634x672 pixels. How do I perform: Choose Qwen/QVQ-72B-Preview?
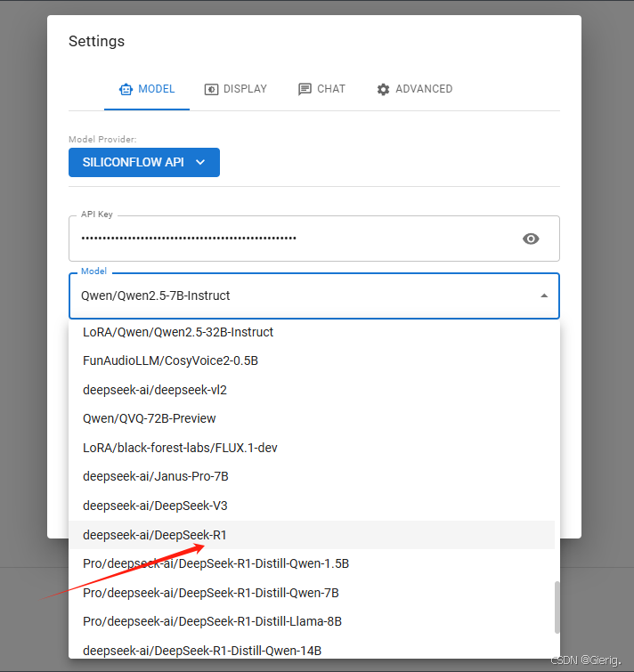tap(312, 418)
